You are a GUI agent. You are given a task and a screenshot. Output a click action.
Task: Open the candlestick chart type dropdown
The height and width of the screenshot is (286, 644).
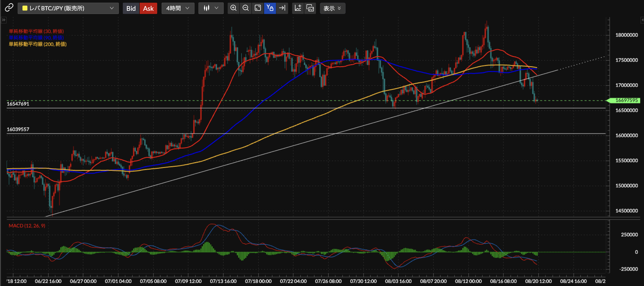point(211,8)
